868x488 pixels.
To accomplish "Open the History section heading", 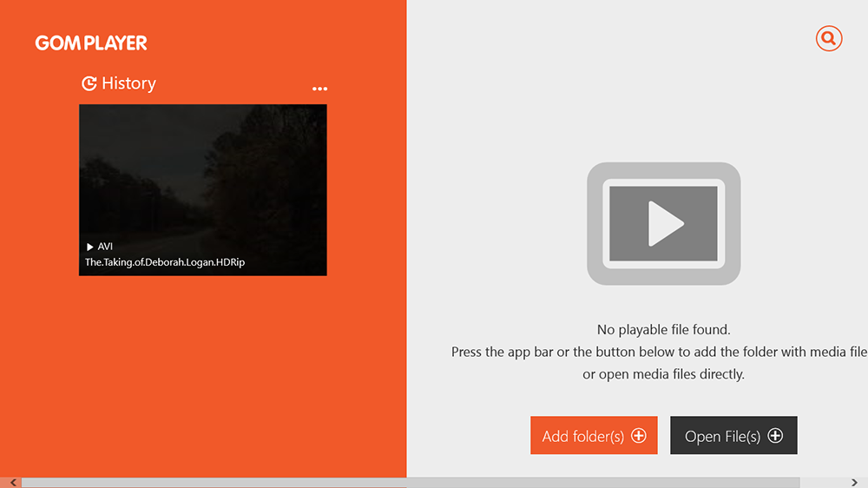I will (x=119, y=83).
